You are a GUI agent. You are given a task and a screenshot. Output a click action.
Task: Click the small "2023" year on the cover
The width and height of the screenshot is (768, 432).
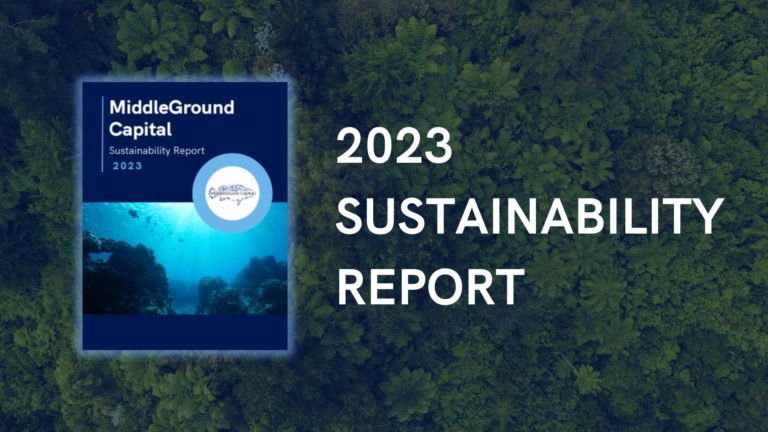click(x=127, y=166)
